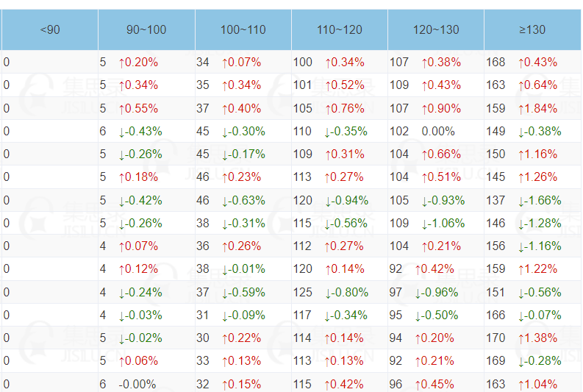Image resolution: width=583 pixels, height=392 pixels.
Task: Click the 110~120 column header
Action: (x=340, y=29)
